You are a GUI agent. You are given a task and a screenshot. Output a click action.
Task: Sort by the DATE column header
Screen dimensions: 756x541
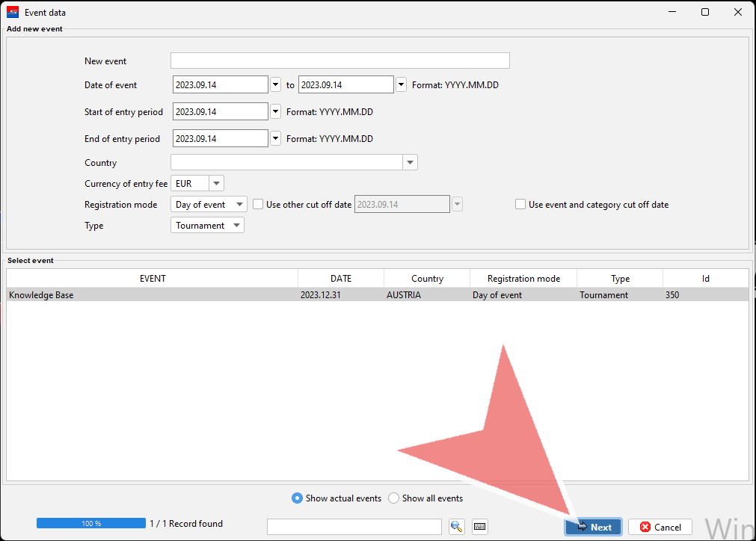[x=340, y=279]
